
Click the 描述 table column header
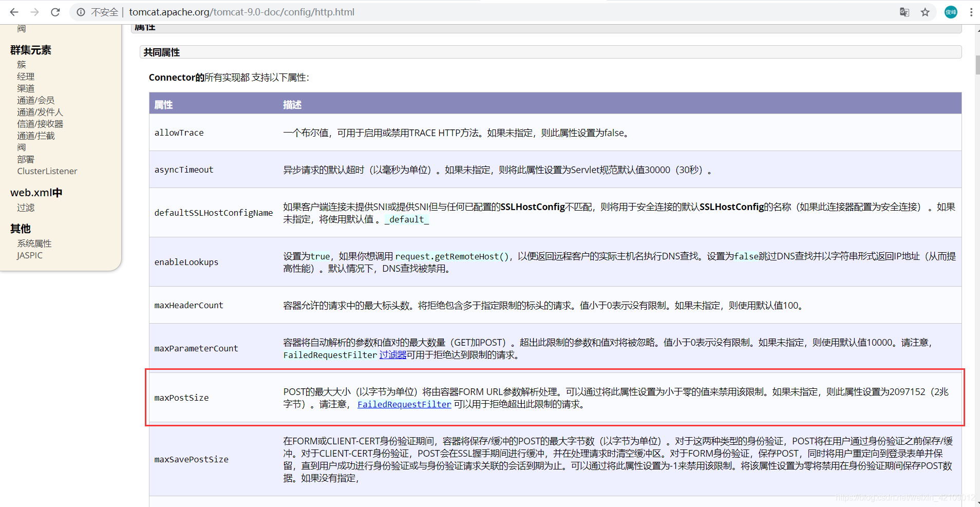[x=292, y=105]
